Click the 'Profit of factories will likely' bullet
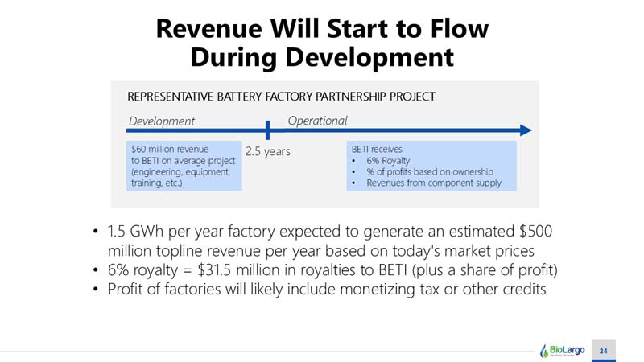644x362 pixels. tap(327, 290)
